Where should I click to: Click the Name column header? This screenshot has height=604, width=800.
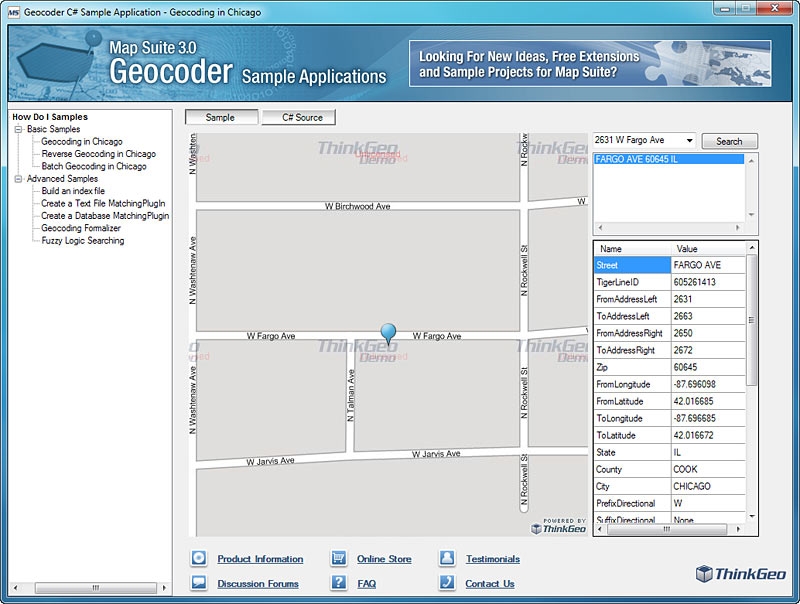(x=632, y=249)
